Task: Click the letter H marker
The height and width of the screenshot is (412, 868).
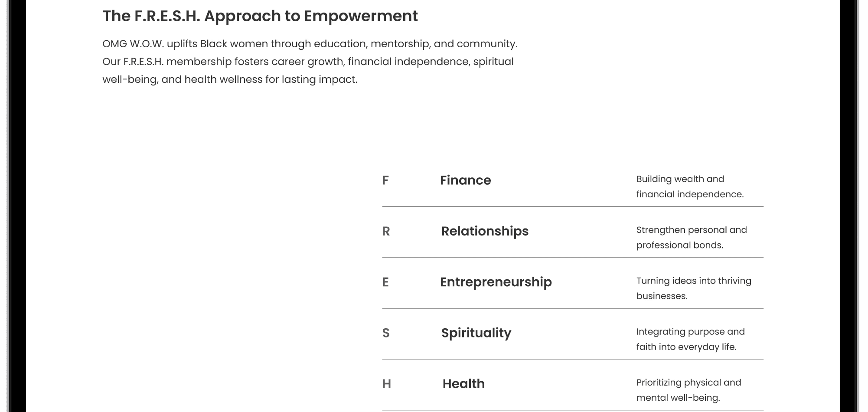Action: tap(386, 384)
